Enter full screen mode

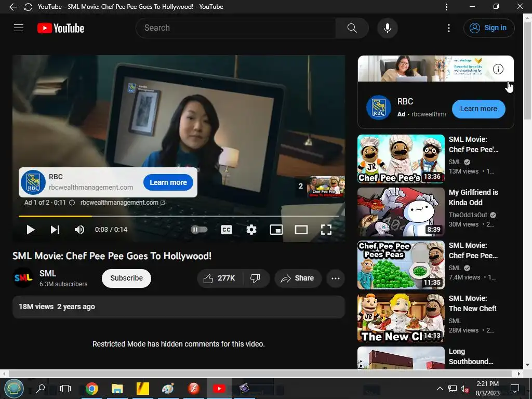point(326,230)
